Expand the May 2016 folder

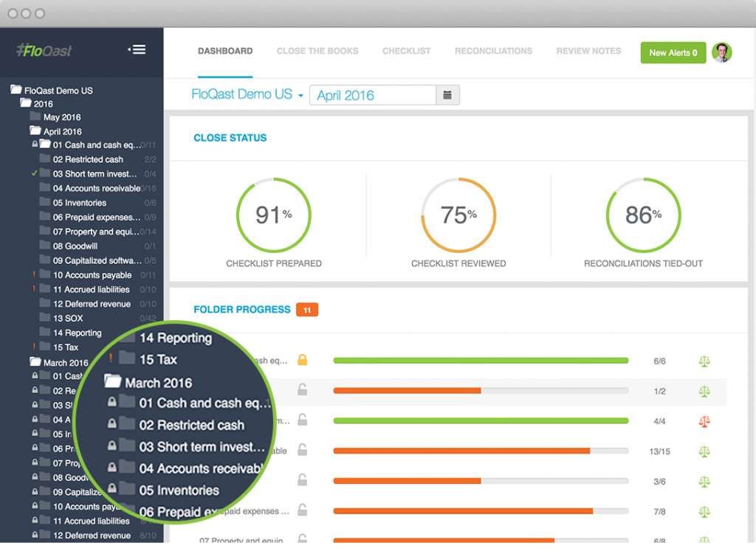pos(35,117)
